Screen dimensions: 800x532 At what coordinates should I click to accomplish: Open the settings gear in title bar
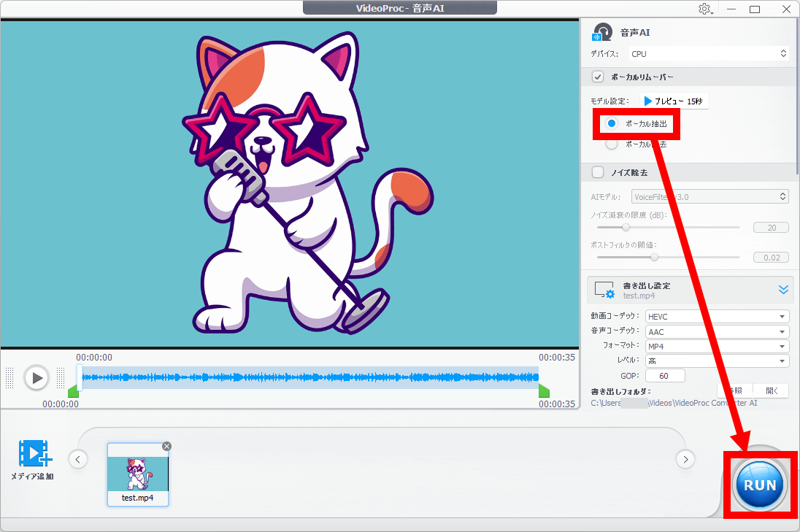[704, 9]
